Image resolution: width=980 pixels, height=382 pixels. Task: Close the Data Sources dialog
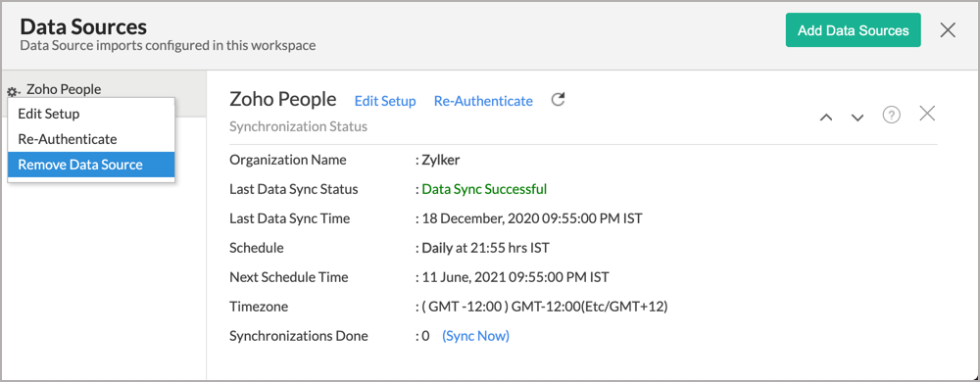pyautogui.click(x=948, y=30)
